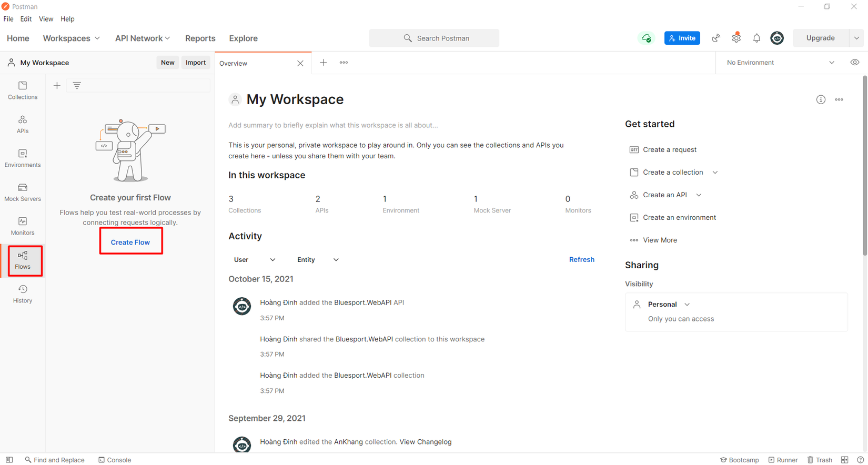
Task: Click the main panel vertical scrollbar
Action: pyautogui.click(x=865, y=165)
